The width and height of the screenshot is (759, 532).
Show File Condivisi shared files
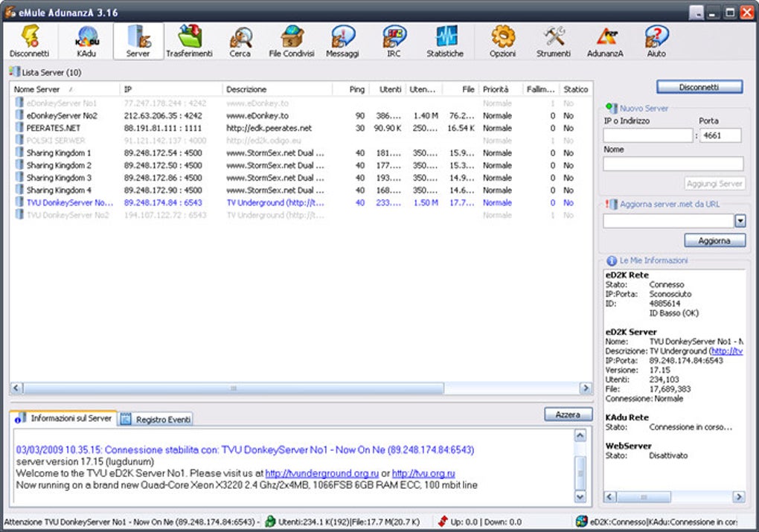[x=292, y=41]
